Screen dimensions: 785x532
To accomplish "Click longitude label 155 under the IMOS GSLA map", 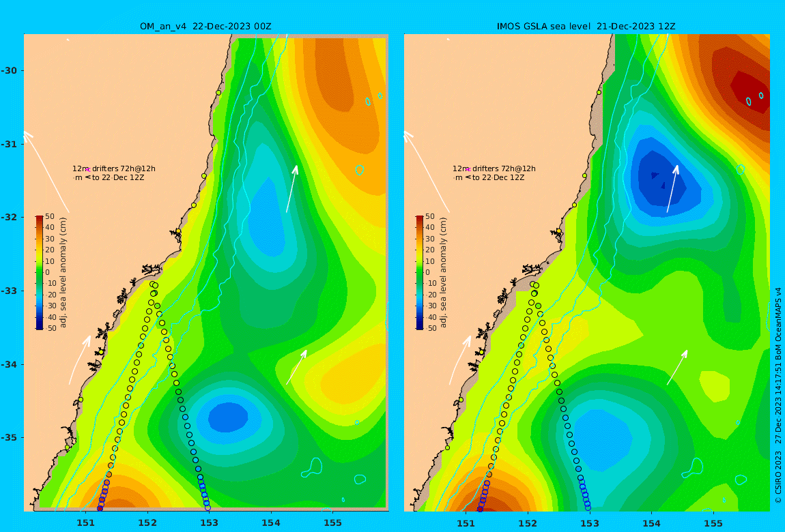I will click(713, 523).
